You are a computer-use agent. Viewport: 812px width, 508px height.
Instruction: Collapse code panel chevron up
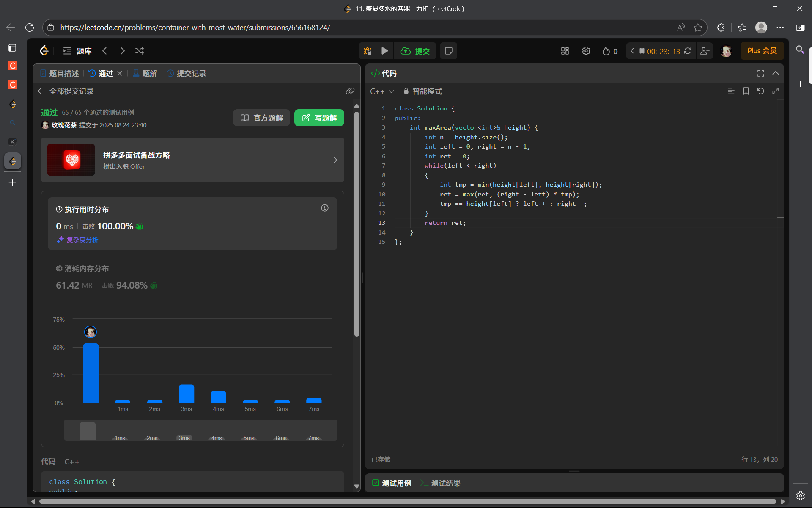[x=776, y=73]
